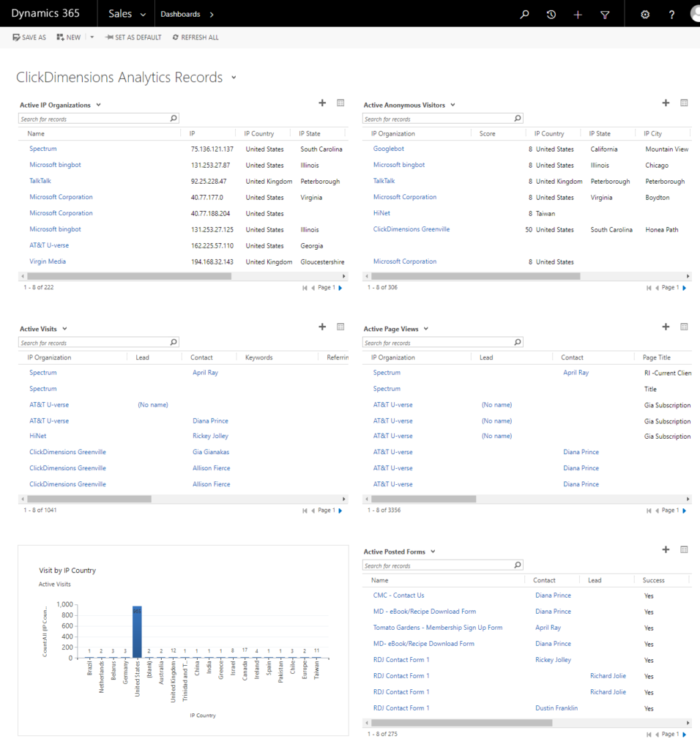Sort by IP Country column in IP Organizations
This screenshot has height=750, width=700.
point(258,133)
